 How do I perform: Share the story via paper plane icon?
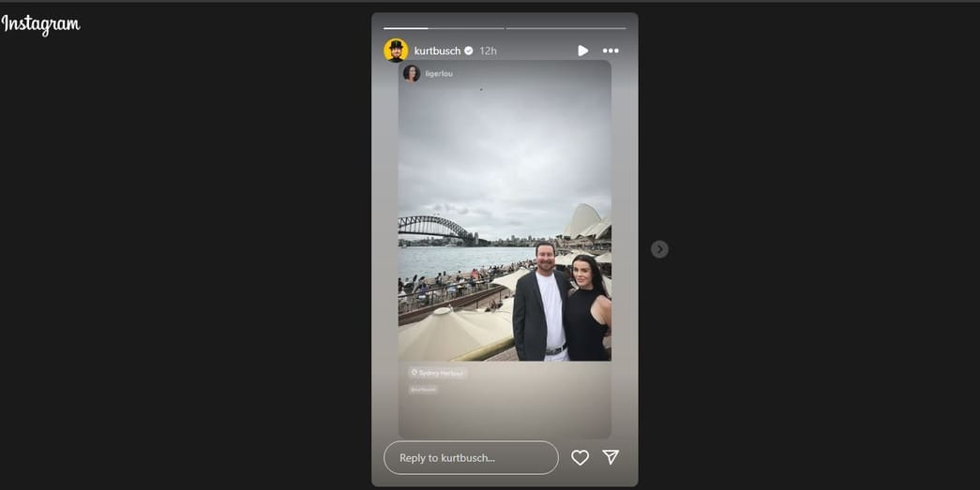611,457
